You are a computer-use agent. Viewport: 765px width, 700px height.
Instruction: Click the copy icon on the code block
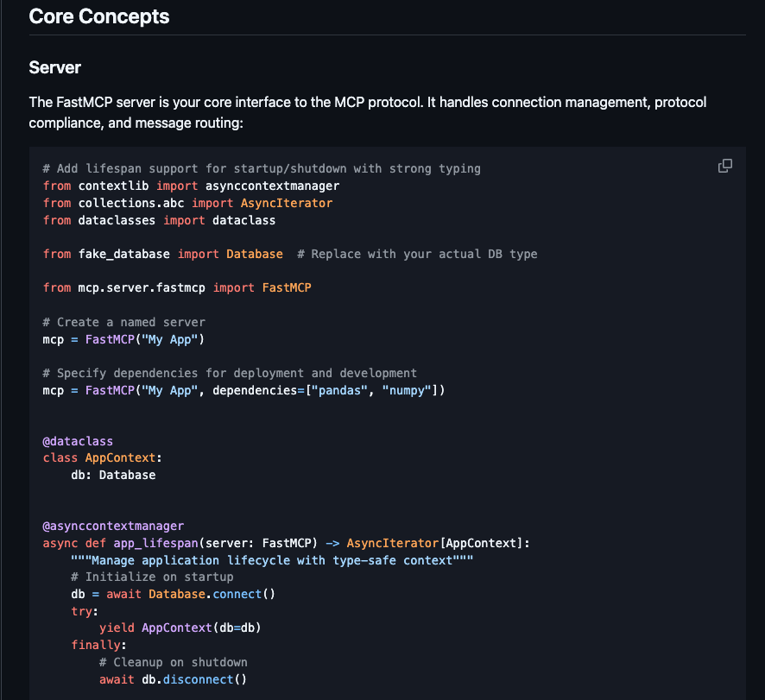725,165
